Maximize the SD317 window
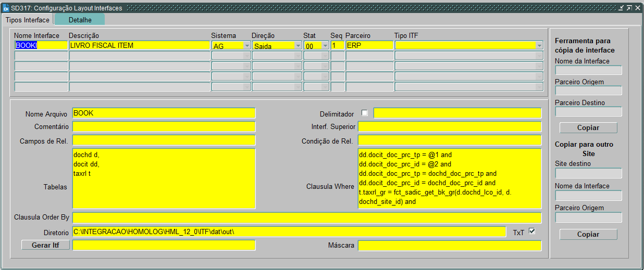This screenshot has width=644, height=270. [629, 8]
